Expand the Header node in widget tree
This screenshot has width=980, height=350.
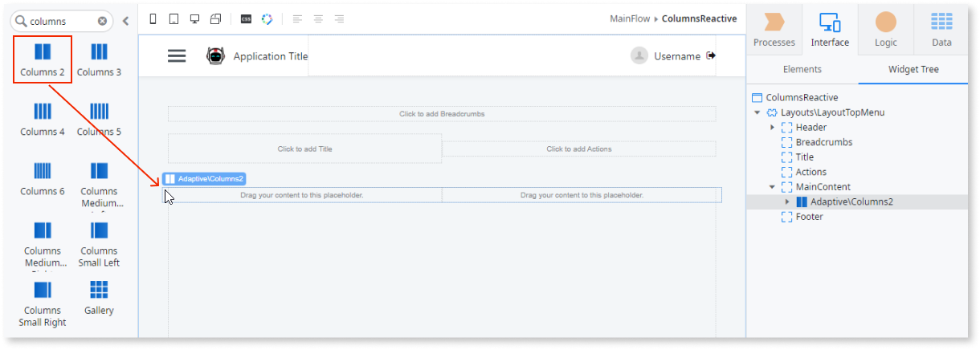coord(772,128)
